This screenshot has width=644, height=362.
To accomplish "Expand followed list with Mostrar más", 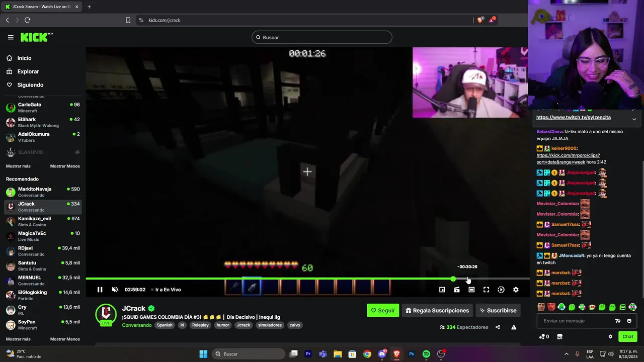I will pyautogui.click(x=18, y=166).
